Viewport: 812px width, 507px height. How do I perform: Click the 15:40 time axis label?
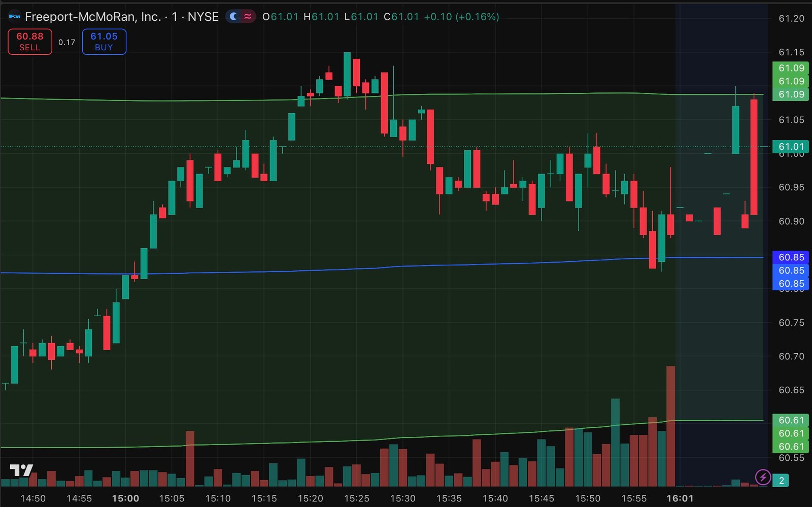[x=495, y=498]
